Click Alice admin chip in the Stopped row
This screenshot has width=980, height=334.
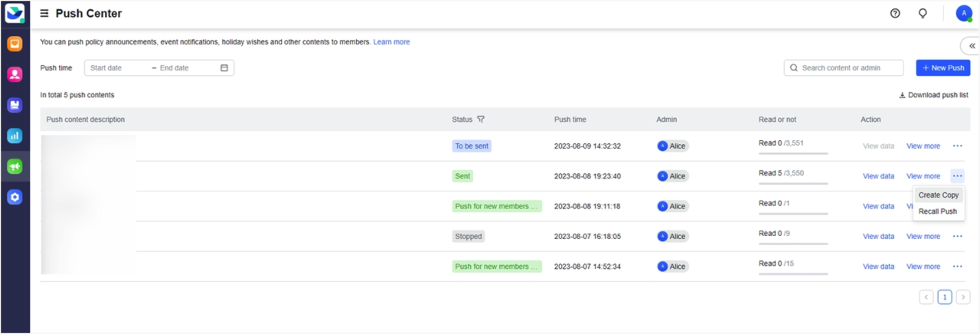(672, 237)
